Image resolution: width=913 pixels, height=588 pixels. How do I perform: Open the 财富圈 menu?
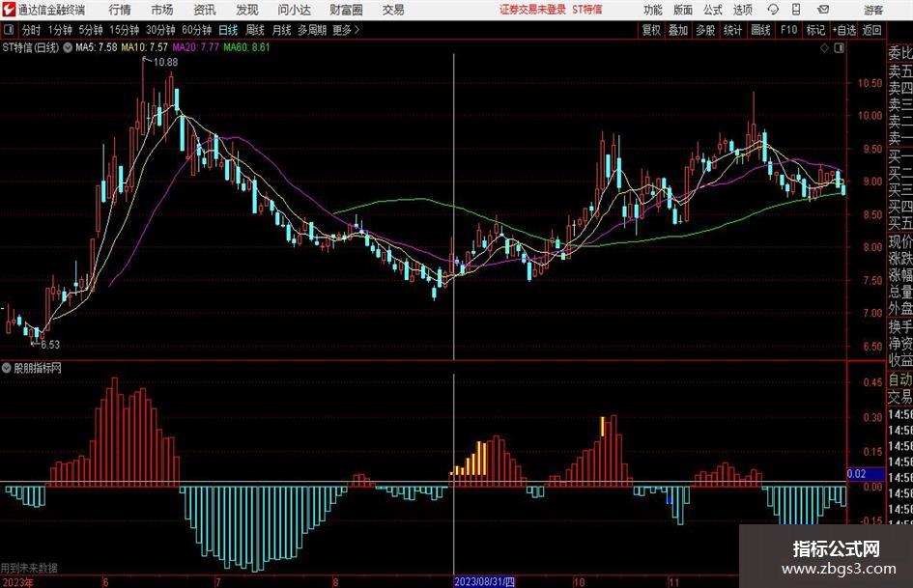point(346,10)
